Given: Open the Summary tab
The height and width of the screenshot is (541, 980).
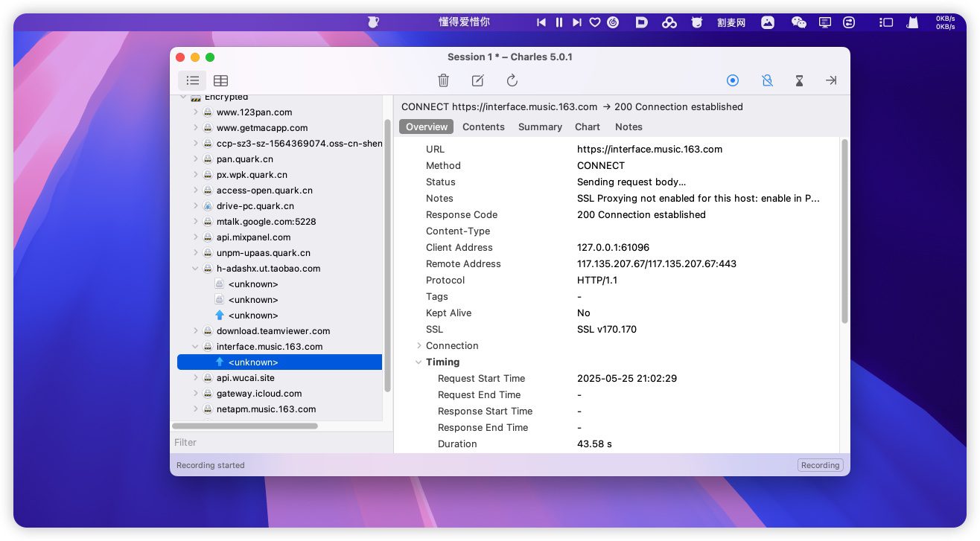Looking at the screenshot, I should click(x=540, y=127).
